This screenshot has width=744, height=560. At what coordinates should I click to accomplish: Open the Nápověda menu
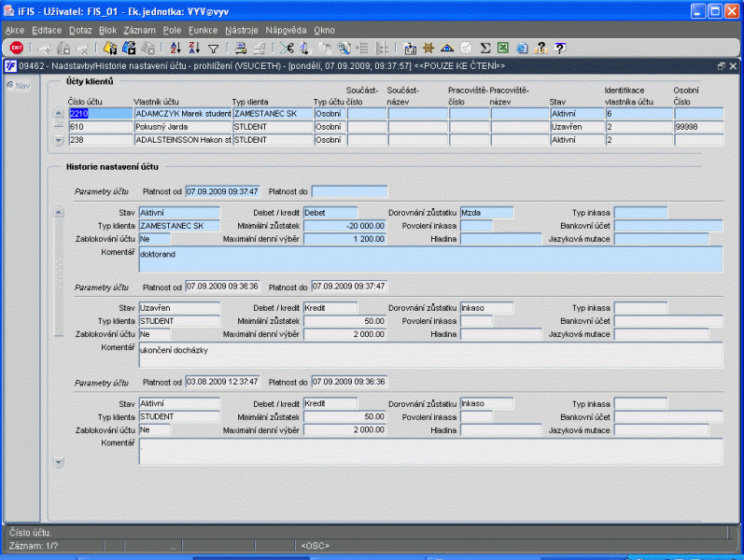click(286, 31)
